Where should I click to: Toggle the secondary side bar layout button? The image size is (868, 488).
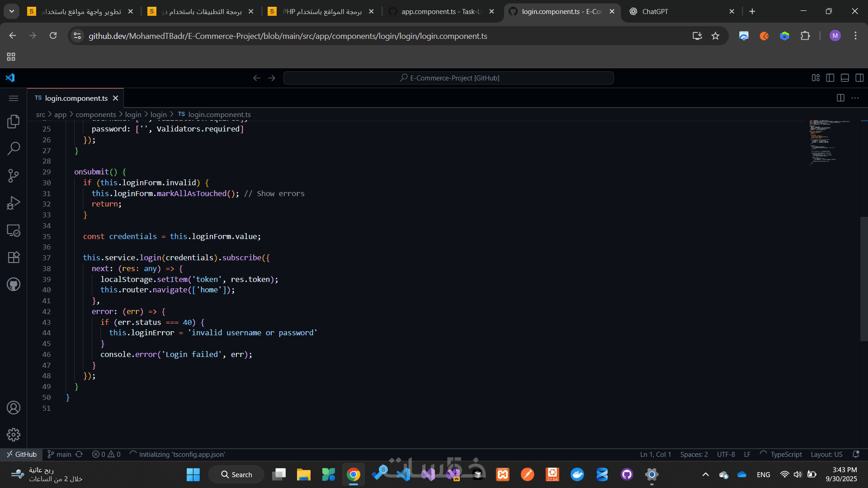pyautogui.click(x=859, y=78)
